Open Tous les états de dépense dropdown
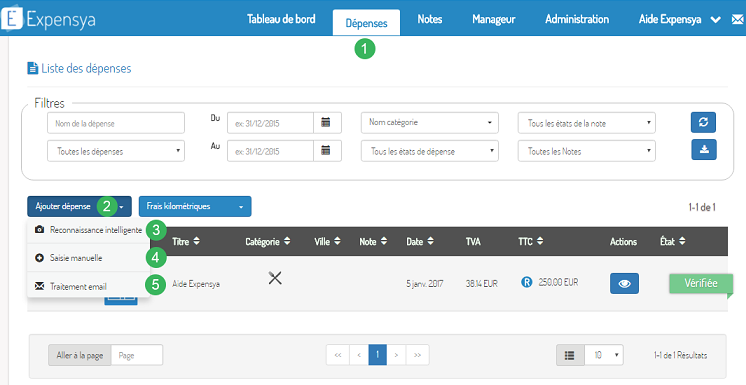This screenshot has width=746, height=385. coord(430,151)
